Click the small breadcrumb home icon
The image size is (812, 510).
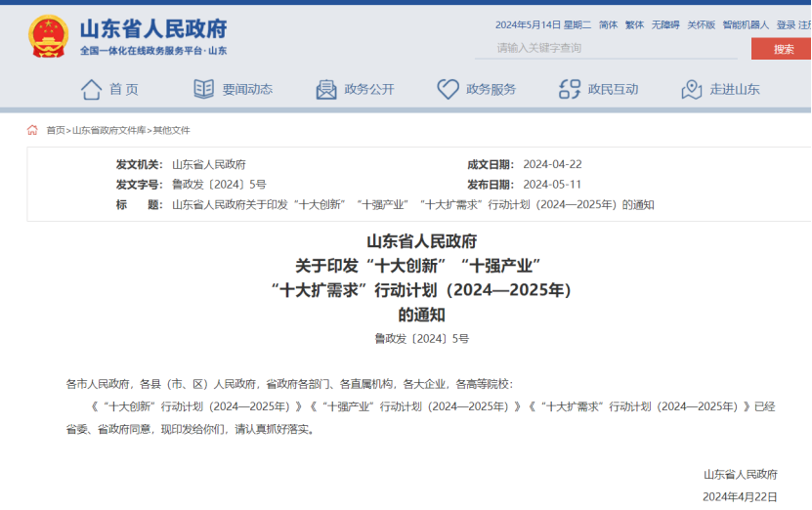(32, 130)
